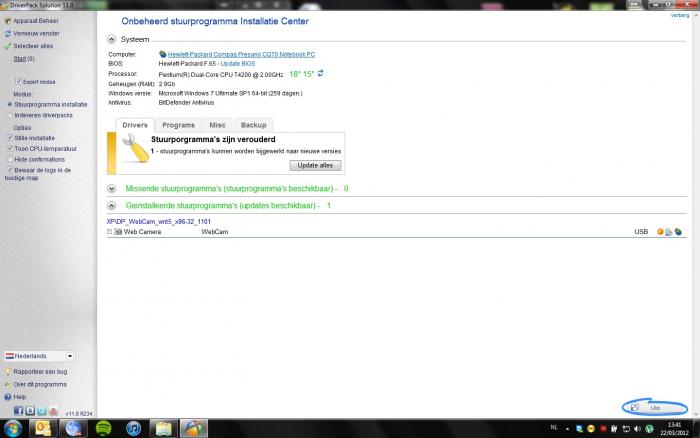Open the Hewlett-Packard Compaq Presario CQ70 link
Image resolution: width=700 pixels, height=438 pixels.
pos(241,54)
